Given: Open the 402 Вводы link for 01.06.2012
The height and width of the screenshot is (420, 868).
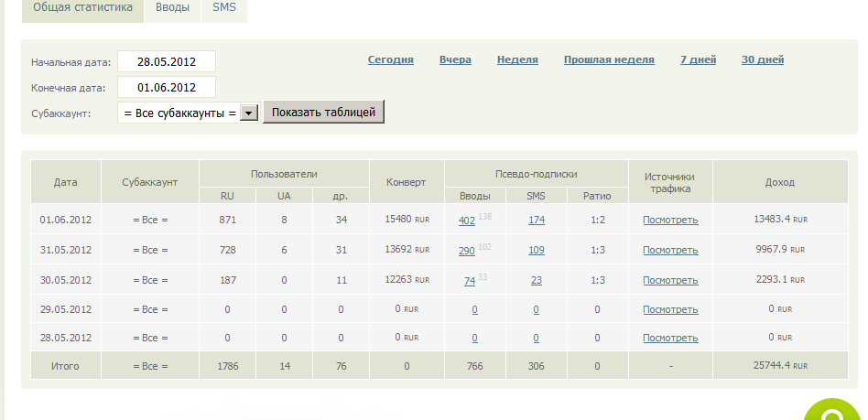Looking at the screenshot, I should tap(467, 221).
